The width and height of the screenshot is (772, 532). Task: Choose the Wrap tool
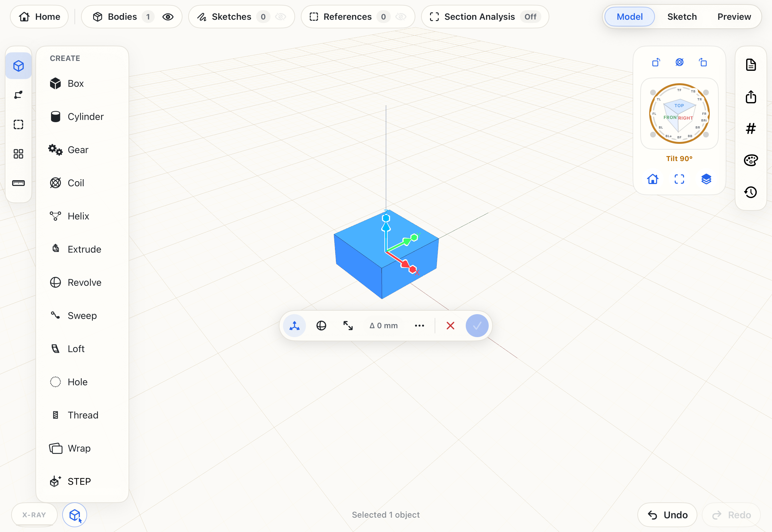[82, 448]
